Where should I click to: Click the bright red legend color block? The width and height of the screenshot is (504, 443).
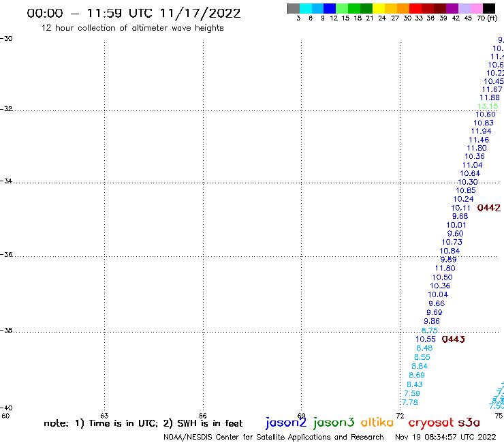[x=415, y=8]
